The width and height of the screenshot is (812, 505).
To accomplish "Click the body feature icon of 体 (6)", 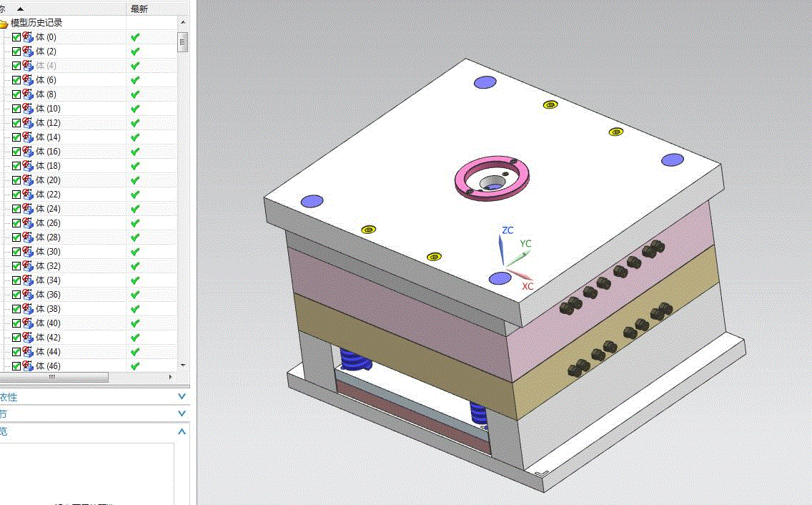I will click(28, 80).
